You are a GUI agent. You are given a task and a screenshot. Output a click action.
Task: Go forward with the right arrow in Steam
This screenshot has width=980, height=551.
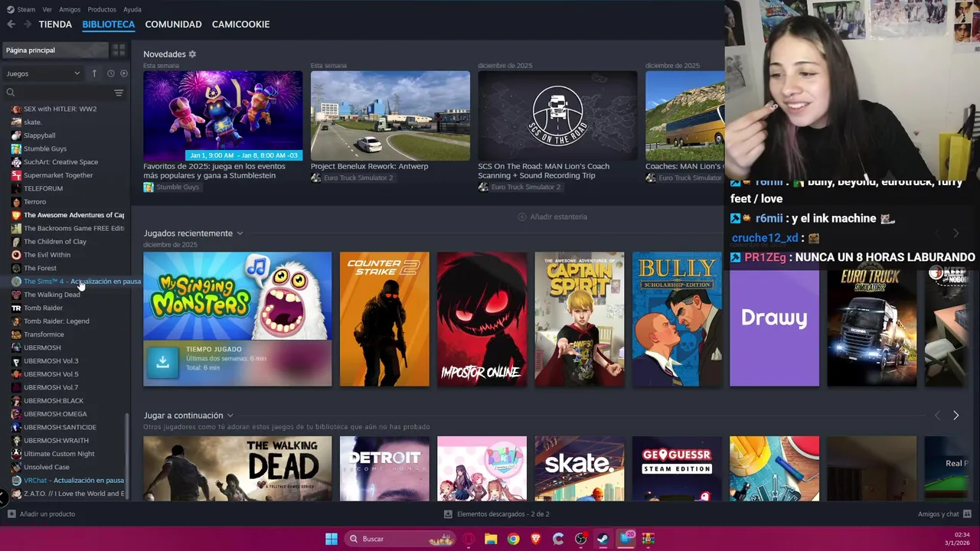click(x=28, y=24)
